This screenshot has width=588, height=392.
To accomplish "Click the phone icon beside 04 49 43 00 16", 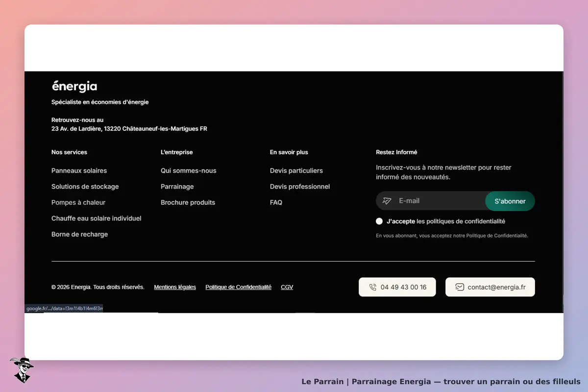I will coord(373,287).
